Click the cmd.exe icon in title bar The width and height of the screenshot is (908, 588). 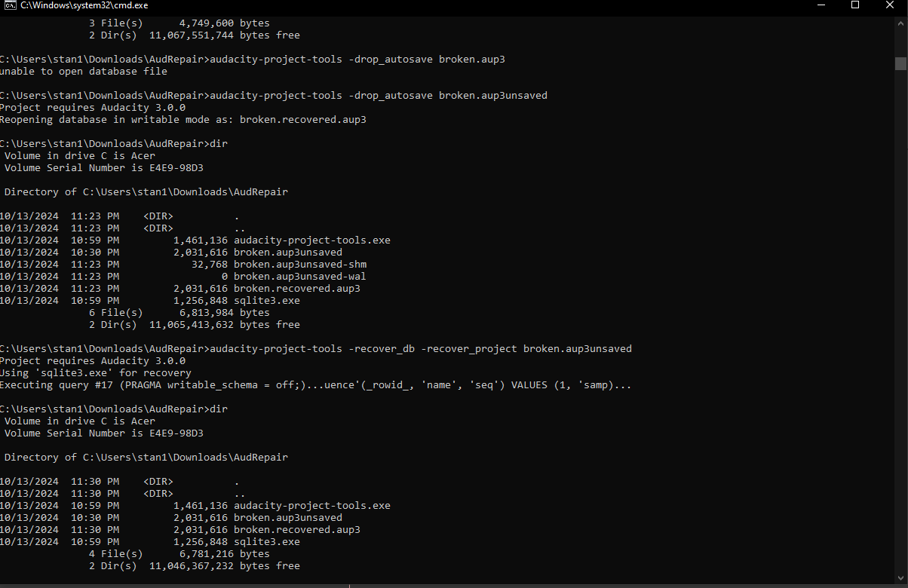click(11, 5)
